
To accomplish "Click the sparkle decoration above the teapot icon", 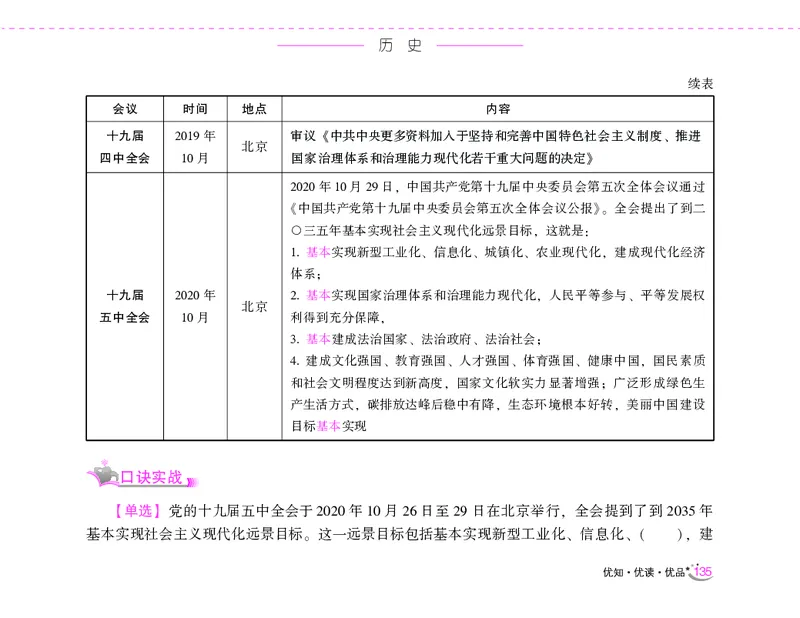I will point(102,461).
